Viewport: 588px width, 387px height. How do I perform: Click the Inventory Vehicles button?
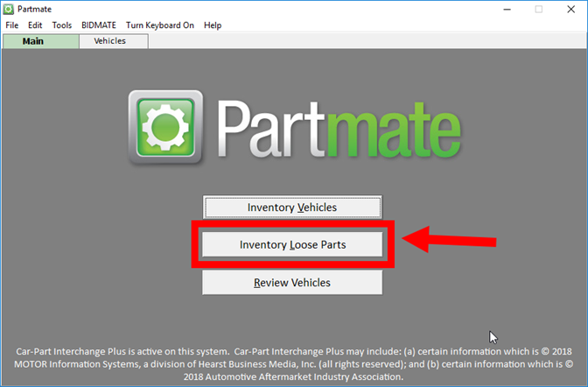[x=292, y=208]
